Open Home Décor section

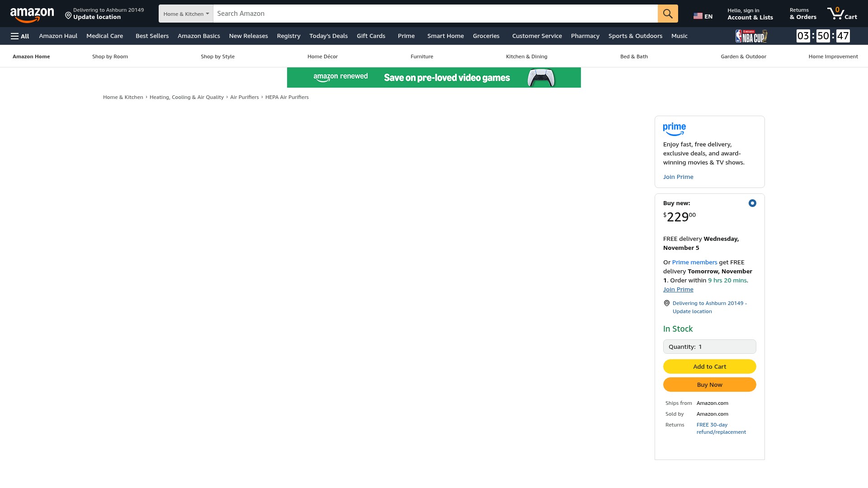point(322,56)
